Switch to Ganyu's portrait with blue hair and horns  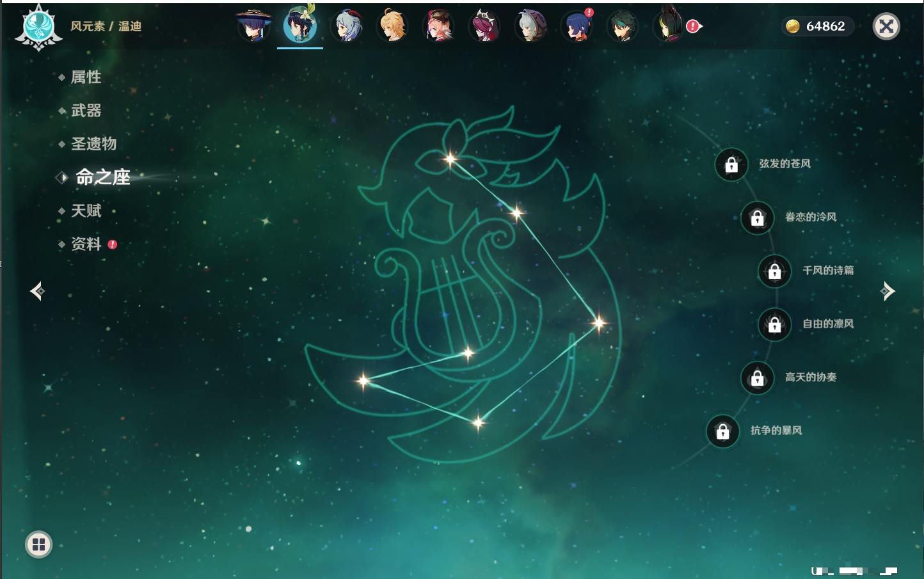click(x=347, y=26)
